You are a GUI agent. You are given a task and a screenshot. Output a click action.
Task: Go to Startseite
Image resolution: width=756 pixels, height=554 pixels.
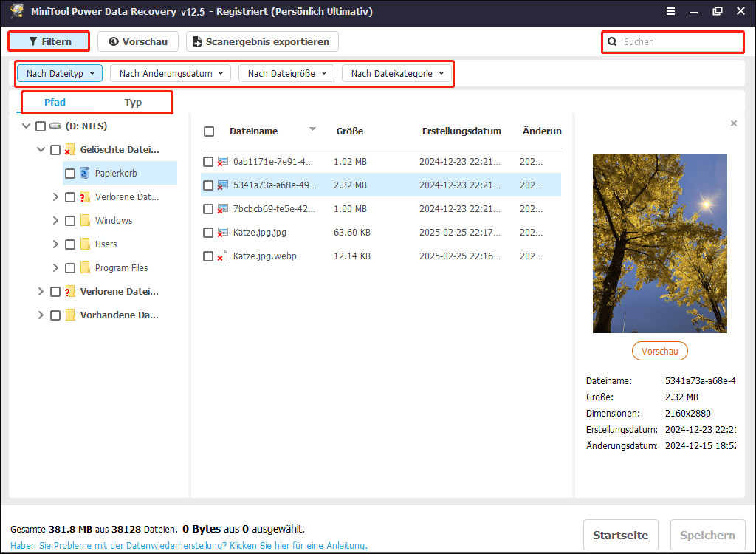620,536
